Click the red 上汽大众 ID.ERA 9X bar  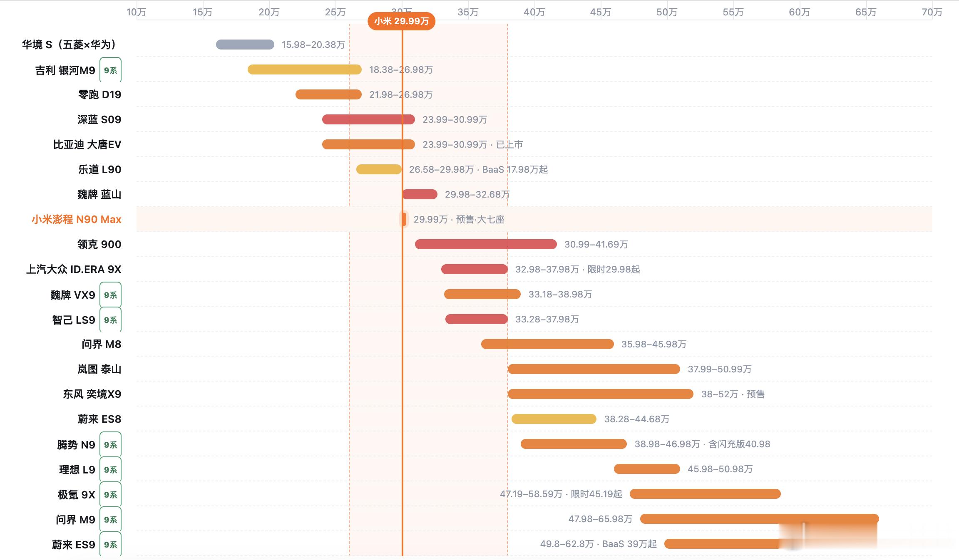(x=475, y=269)
